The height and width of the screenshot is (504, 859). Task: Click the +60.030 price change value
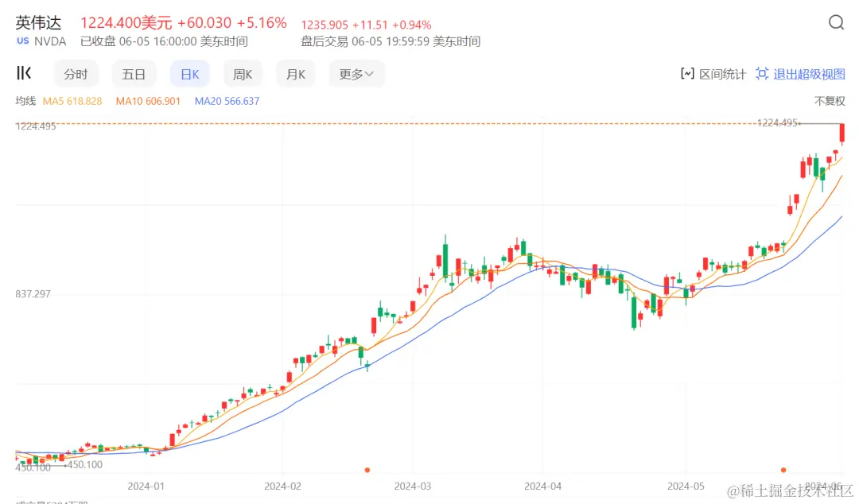click(x=204, y=22)
